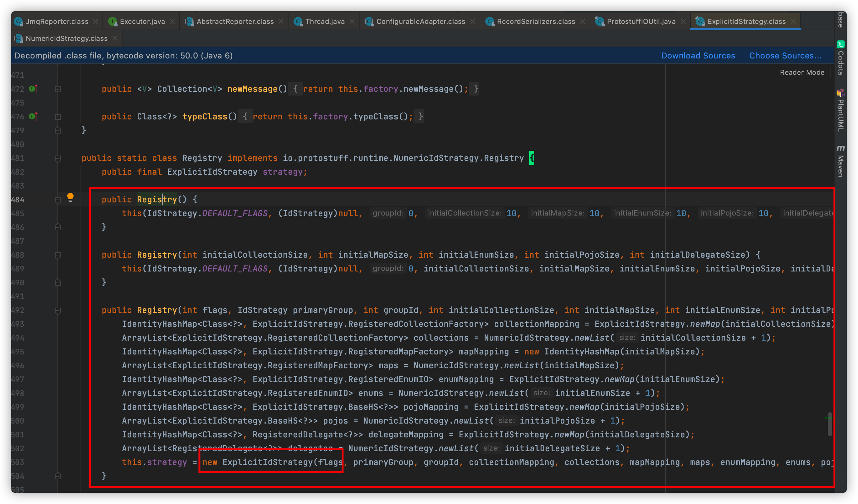Viewport: 858px width, 504px height.
Task: Collapse the Registry() constructor on line 484
Action: click(x=58, y=200)
